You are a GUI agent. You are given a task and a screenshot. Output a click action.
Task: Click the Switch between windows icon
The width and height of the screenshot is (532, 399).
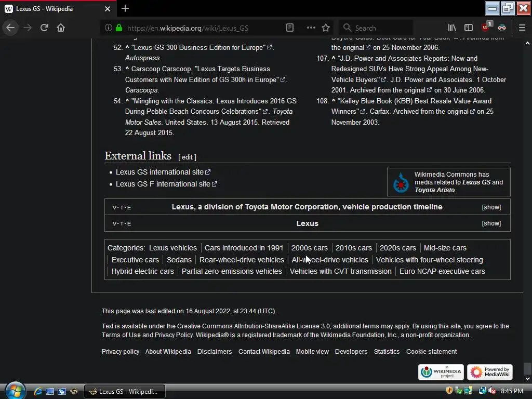point(62,392)
